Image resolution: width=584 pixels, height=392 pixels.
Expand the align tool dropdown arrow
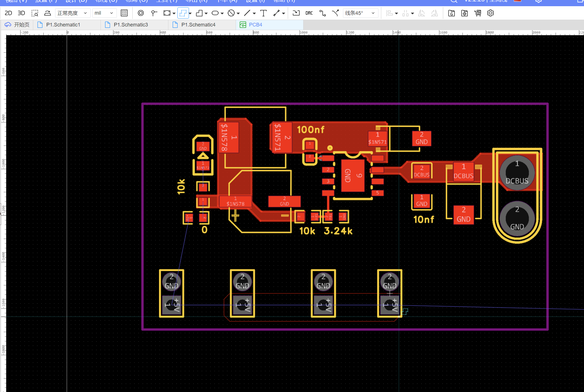point(396,13)
